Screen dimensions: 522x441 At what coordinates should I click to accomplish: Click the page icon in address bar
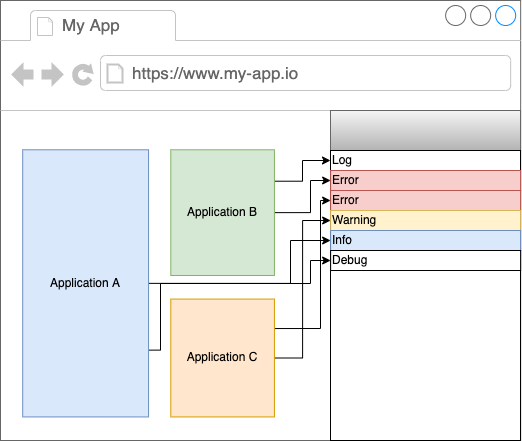115,73
